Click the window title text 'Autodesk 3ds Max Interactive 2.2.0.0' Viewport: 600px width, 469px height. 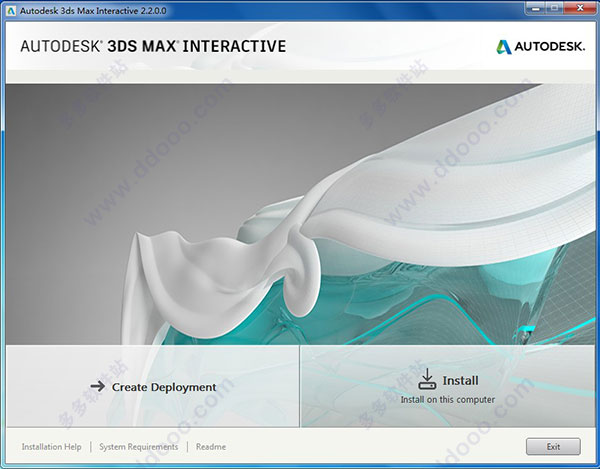point(93,11)
